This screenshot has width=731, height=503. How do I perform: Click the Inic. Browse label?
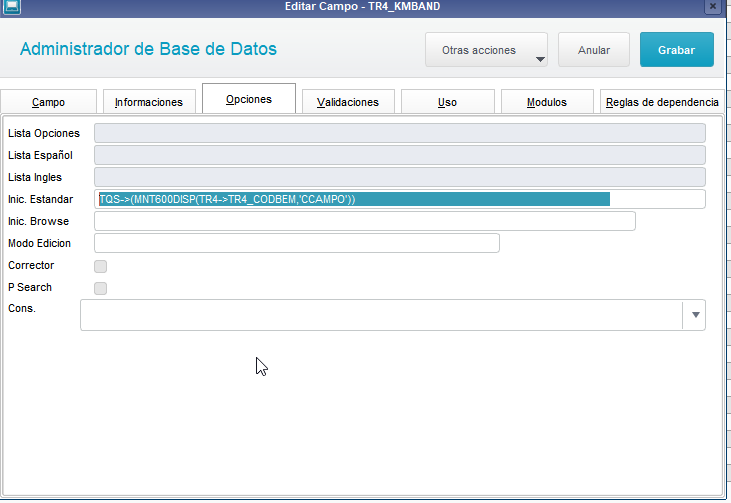pyautogui.click(x=38, y=221)
